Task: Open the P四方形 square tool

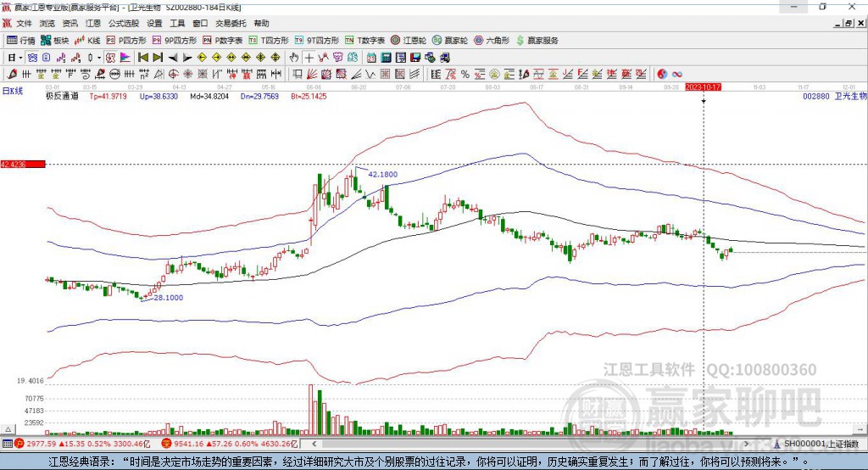Action: pos(126,41)
